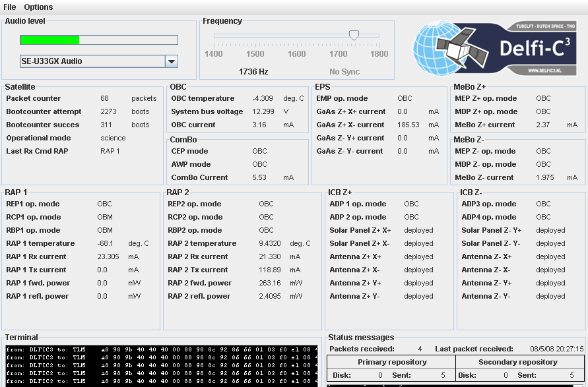Select the Primary repository column header
This screenshot has width=588, height=387.
pos(391,362)
